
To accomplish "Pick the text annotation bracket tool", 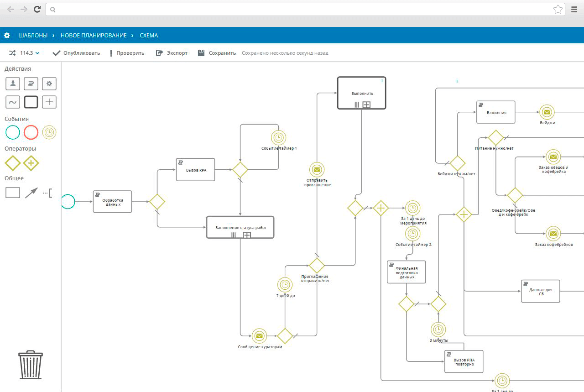I will 47,193.
